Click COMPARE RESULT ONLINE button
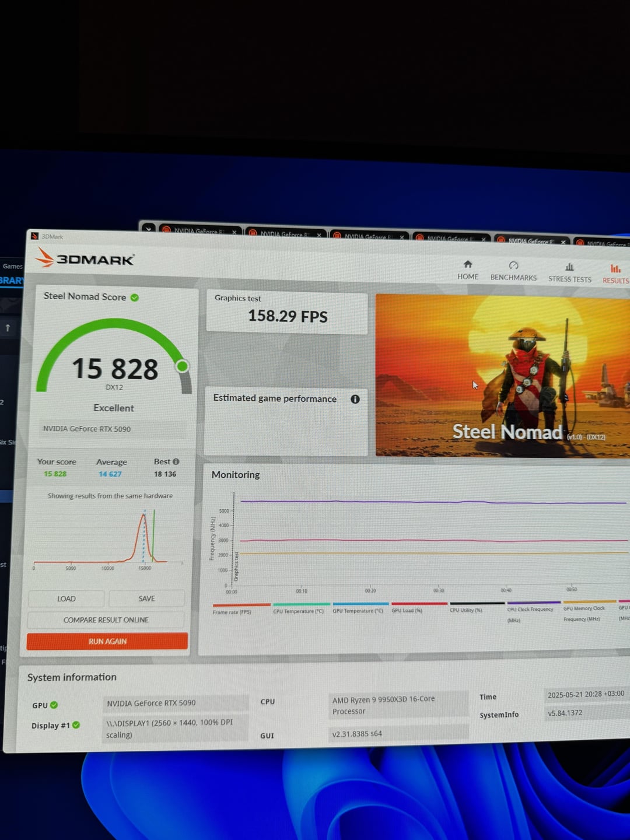Screen dimensions: 630x840 click(106, 619)
